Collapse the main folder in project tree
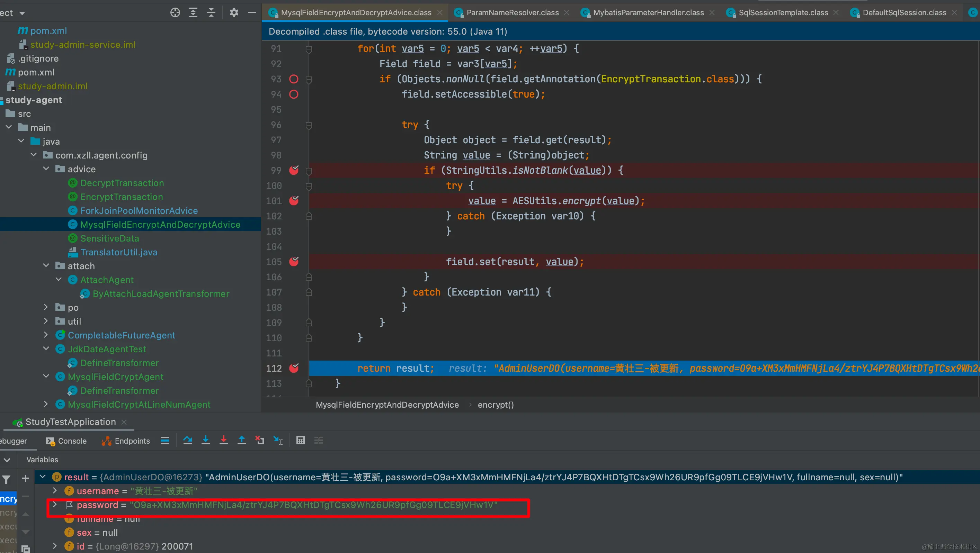980x553 pixels. click(x=9, y=127)
